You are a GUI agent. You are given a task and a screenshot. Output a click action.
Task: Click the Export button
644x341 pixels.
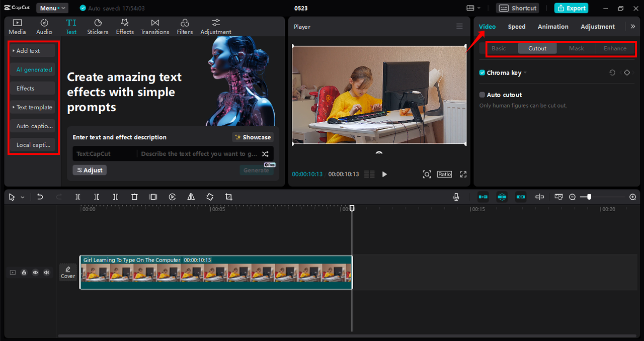tap(571, 8)
